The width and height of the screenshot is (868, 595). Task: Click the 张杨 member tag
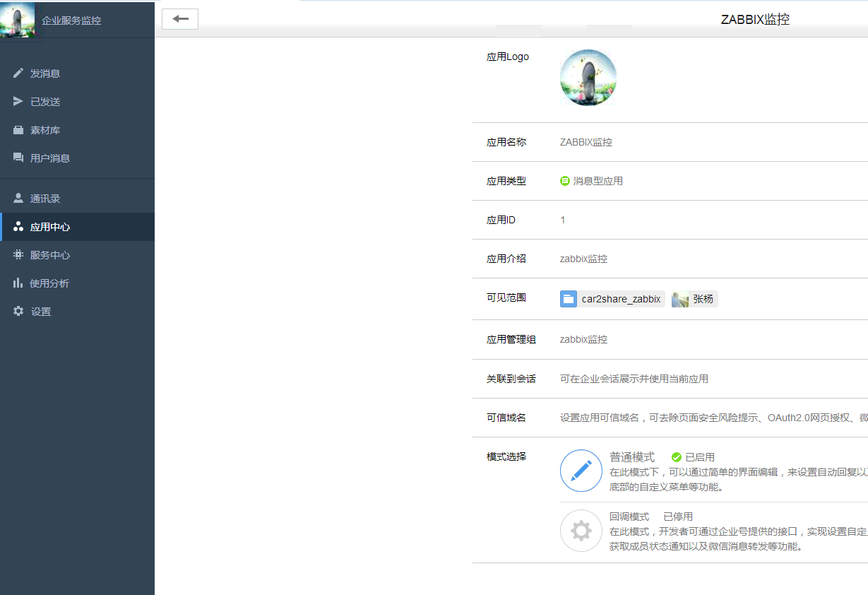(694, 299)
